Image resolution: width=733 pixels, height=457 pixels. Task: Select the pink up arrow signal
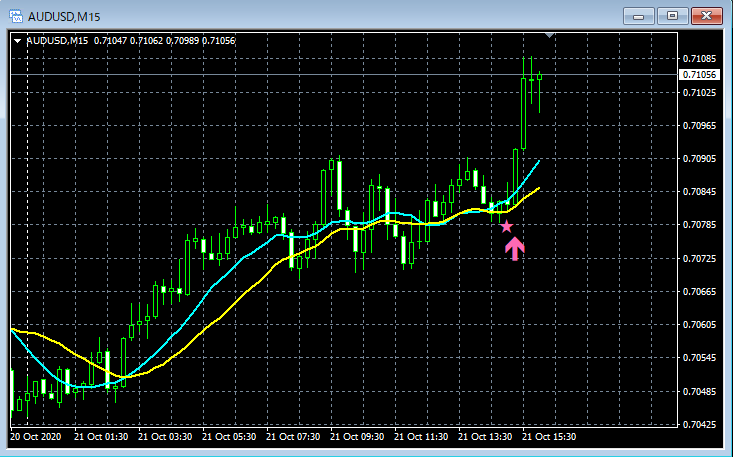515,248
